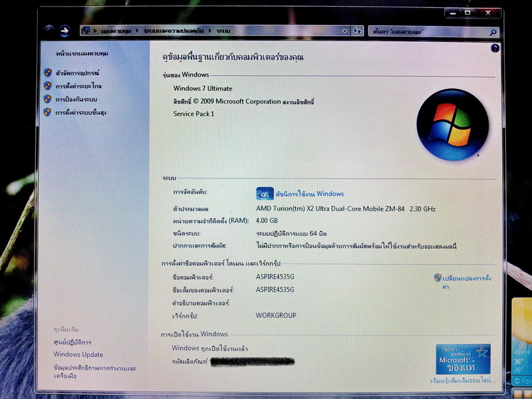The image size is (532, 399).
Task: Click the Windows Experience Index score badge
Action: 265,194
